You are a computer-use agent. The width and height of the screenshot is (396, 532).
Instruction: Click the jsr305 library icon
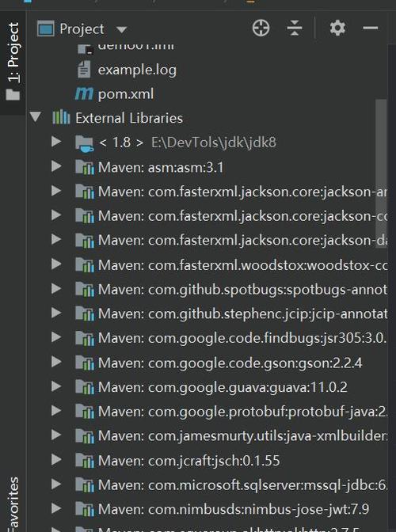tap(84, 338)
